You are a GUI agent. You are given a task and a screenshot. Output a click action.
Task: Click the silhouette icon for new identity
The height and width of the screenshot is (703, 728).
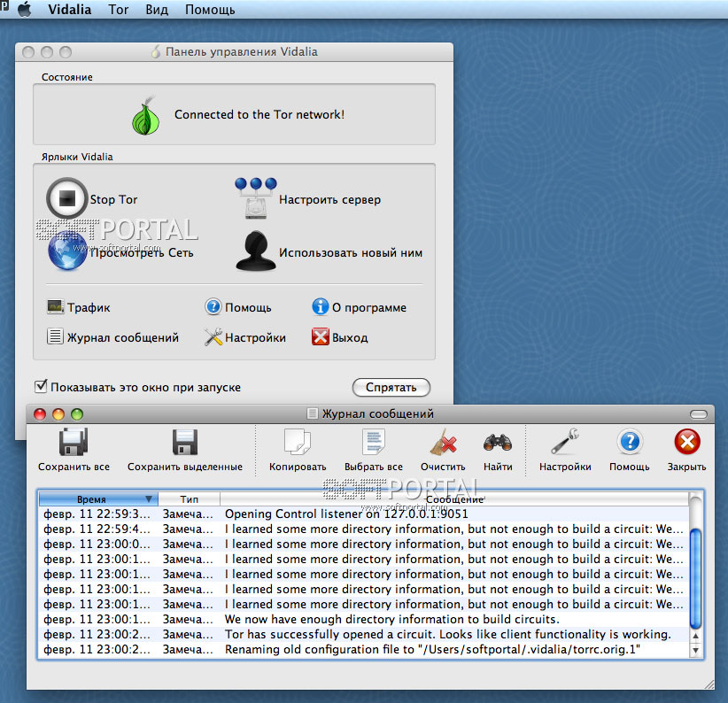(x=256, y=251)
